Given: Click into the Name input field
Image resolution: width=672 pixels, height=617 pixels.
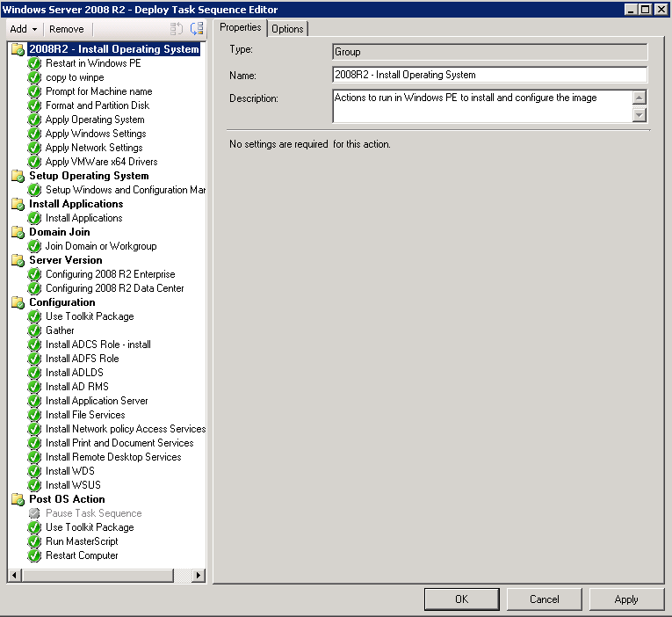Looking at the screenshot, I should click(x=489, y=75).
